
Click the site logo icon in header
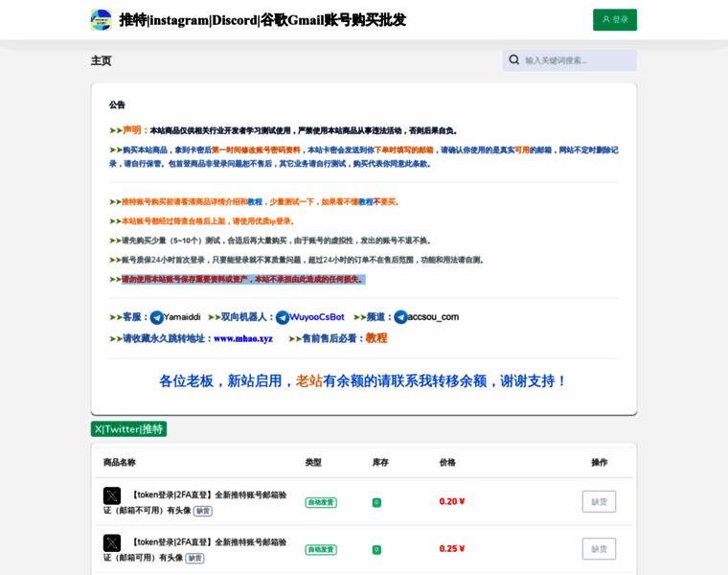pos(102,20)
